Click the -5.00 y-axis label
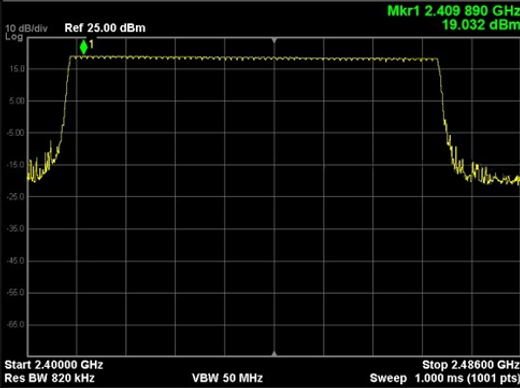This screenshot has width=520, height=388. coord(16,133)
